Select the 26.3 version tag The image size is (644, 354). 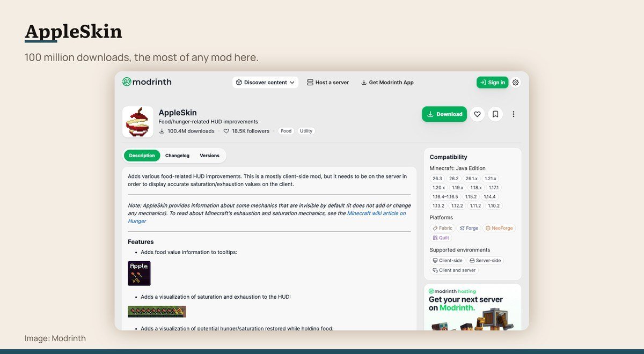(x=437, y=179)
